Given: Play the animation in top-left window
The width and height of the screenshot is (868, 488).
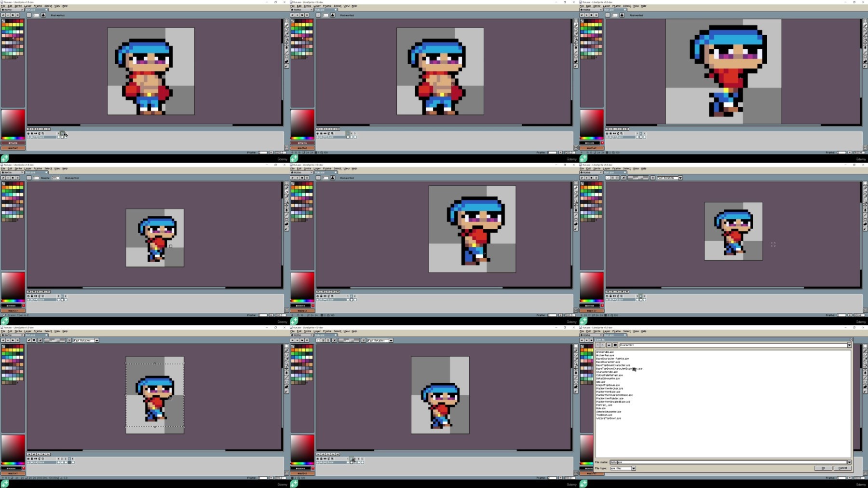Looking at the screenshot, I should tap(39, 129).
